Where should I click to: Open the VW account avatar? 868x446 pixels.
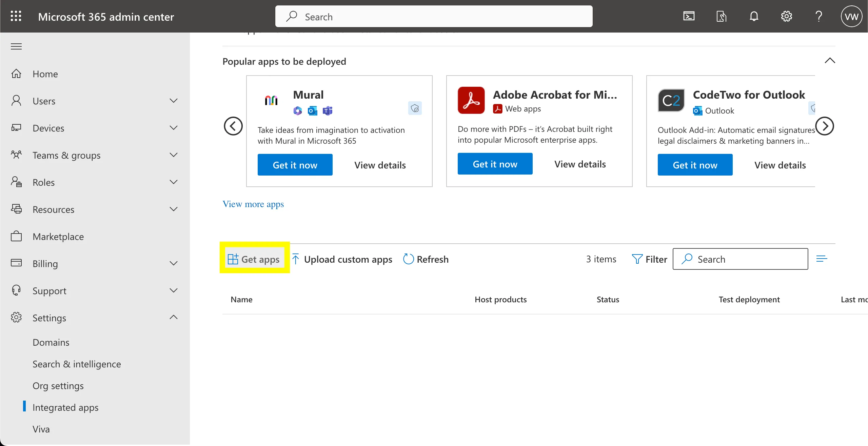(851, 16)
